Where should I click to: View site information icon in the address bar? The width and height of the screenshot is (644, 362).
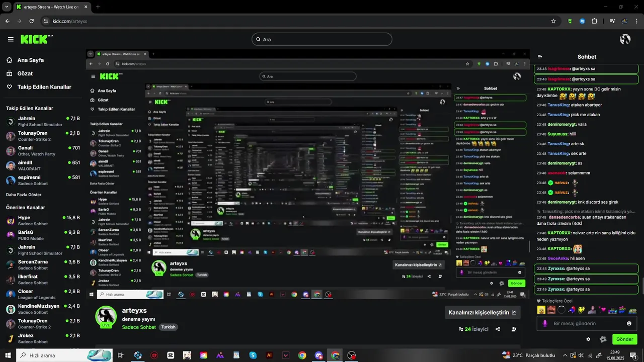point(46,21)
